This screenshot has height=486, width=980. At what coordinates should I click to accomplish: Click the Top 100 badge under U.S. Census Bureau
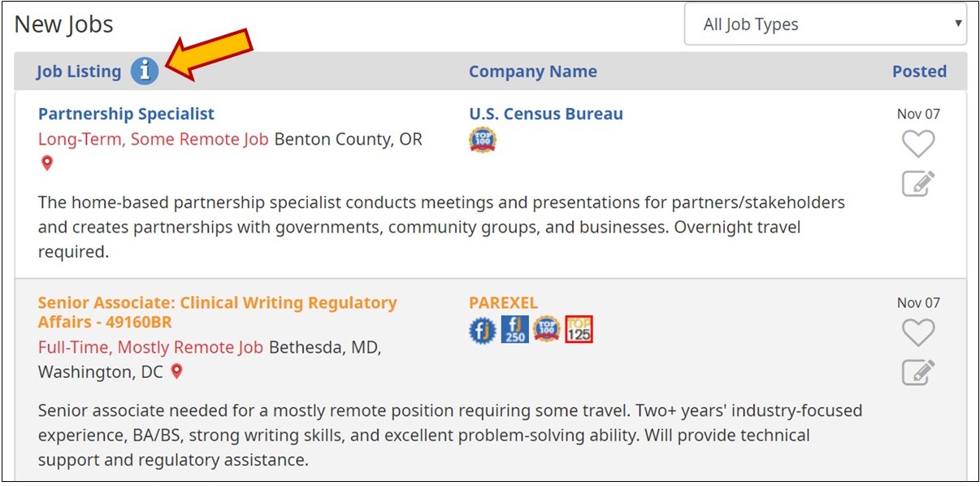(x=482, y=140)
